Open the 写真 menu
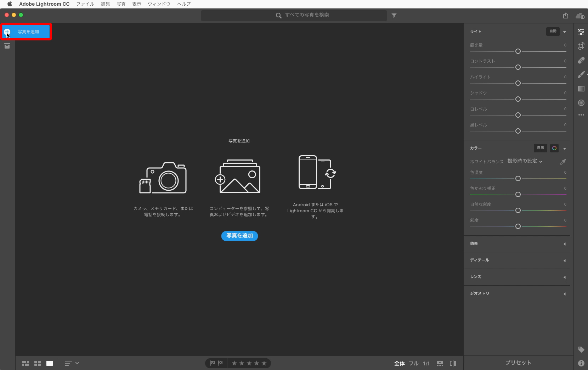This screenshot has height=370, width=588. (121, 4)
